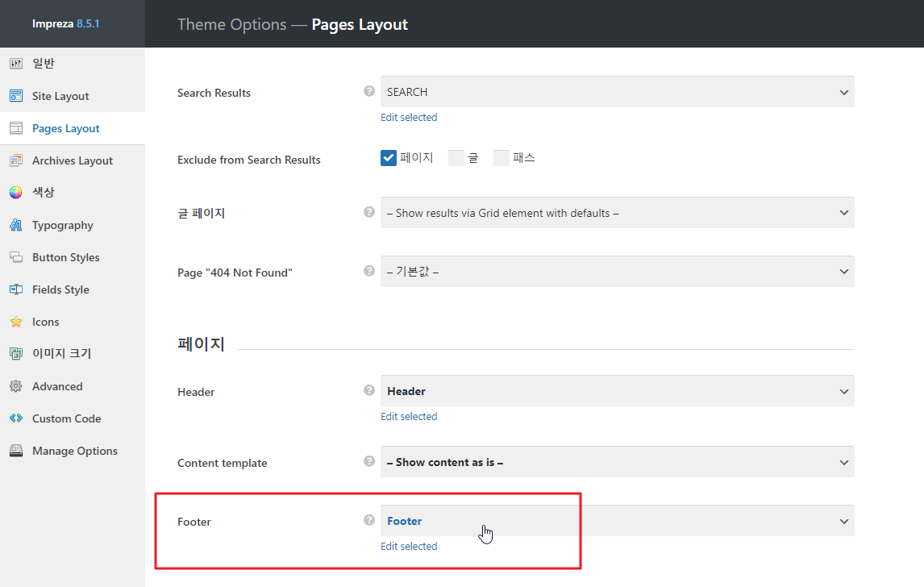Open Manage Options section

pyautogui.click(x=73, y=450)
